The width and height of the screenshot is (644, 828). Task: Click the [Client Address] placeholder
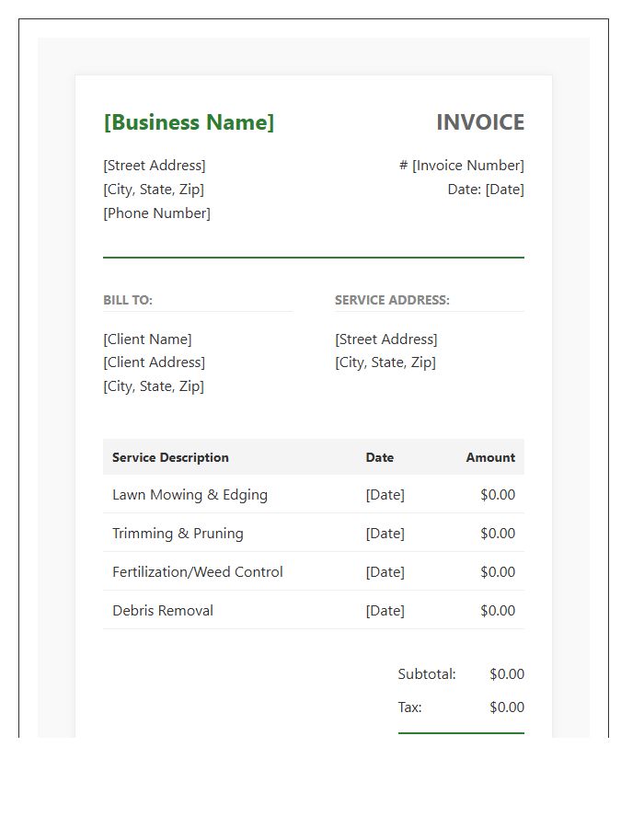pyautogui.click(x=155, y=362)
